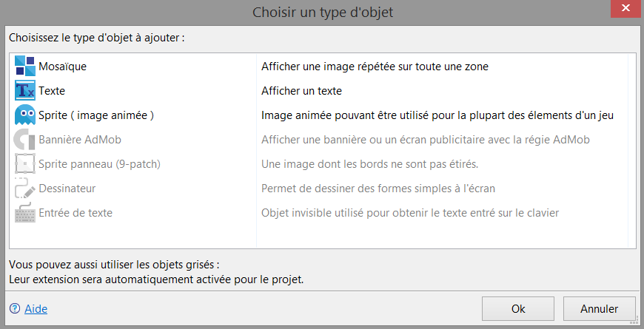Screen dimensions: 644x329
Task: Select the Bannière AdMob icon
Action: tap(25, 140)
